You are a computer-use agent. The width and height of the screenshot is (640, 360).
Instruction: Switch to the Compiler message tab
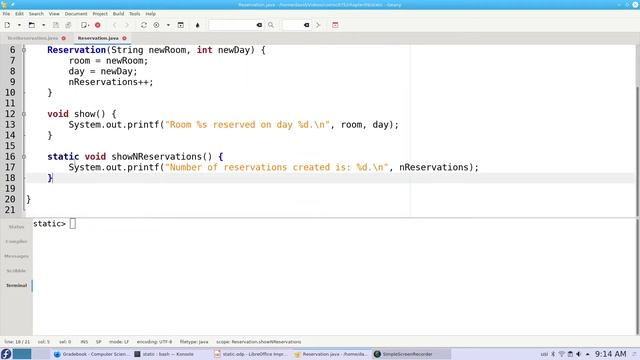16,241
